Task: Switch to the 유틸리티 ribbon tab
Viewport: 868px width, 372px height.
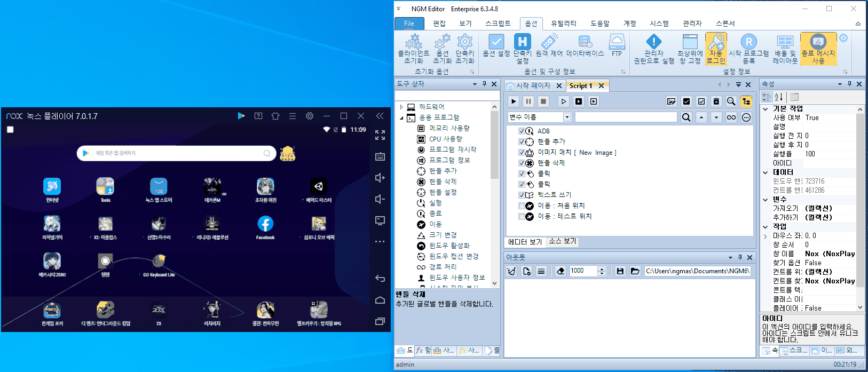Action: click(x=564, y=23)
